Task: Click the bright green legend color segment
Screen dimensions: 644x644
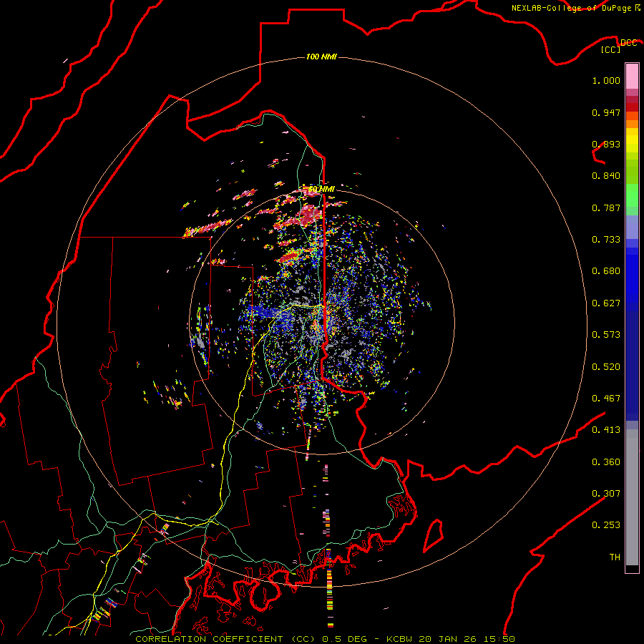Action: click(632, 195)
